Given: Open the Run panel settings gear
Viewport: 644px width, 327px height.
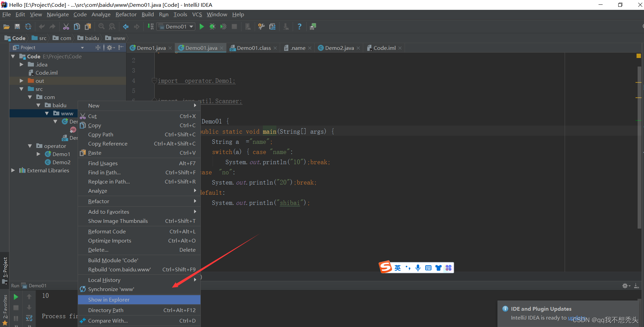Looking at the screenshot, I should coord(626,286).
